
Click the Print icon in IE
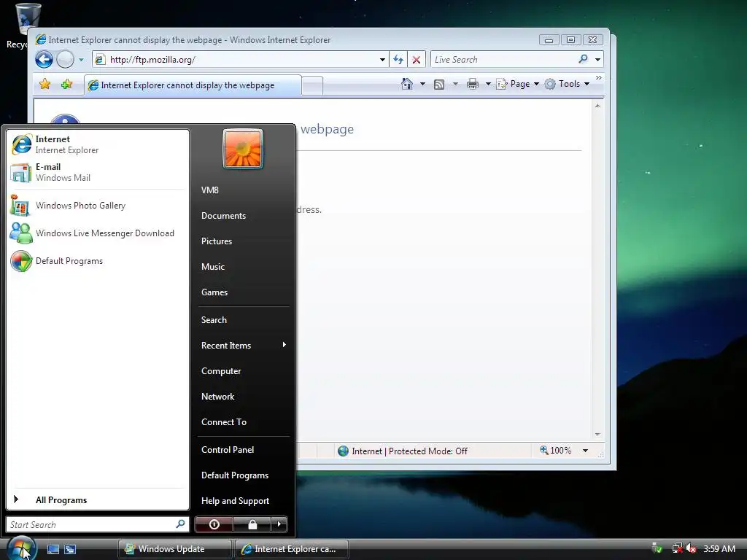point(473,85)
